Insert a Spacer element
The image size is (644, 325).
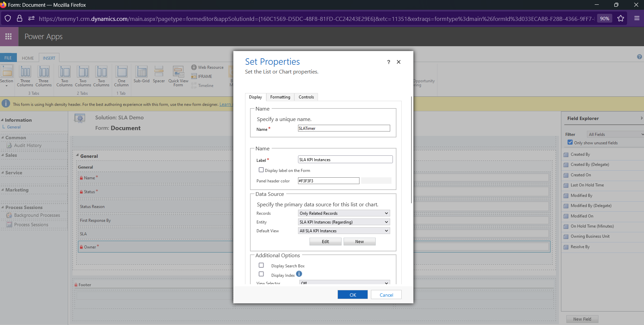pyautogui.click(x=159, y=74)
